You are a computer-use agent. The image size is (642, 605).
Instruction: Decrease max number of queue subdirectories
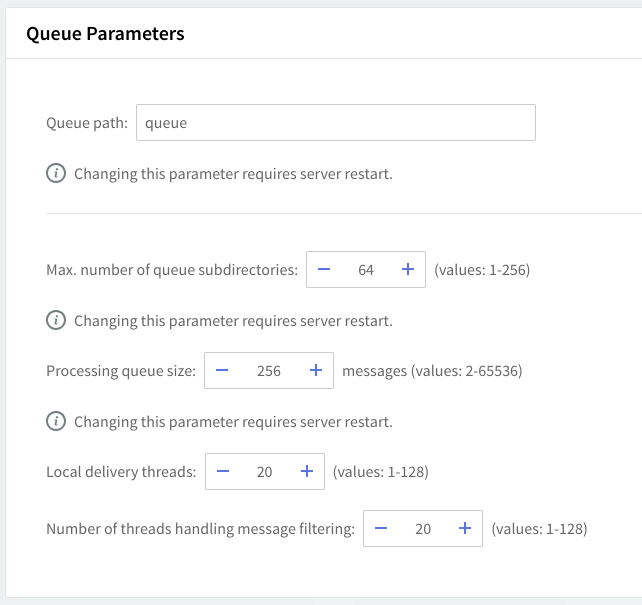[324, 270]
